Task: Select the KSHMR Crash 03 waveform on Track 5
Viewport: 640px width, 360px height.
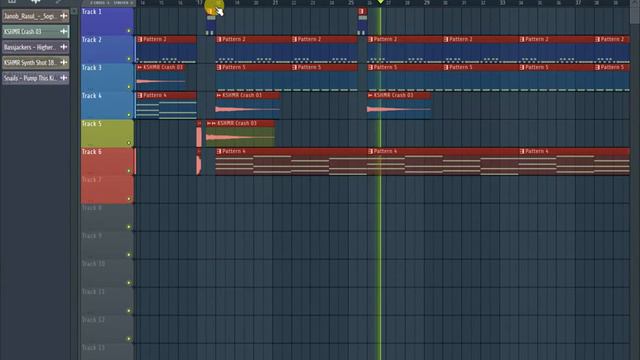Action: (x=240, y=137)
